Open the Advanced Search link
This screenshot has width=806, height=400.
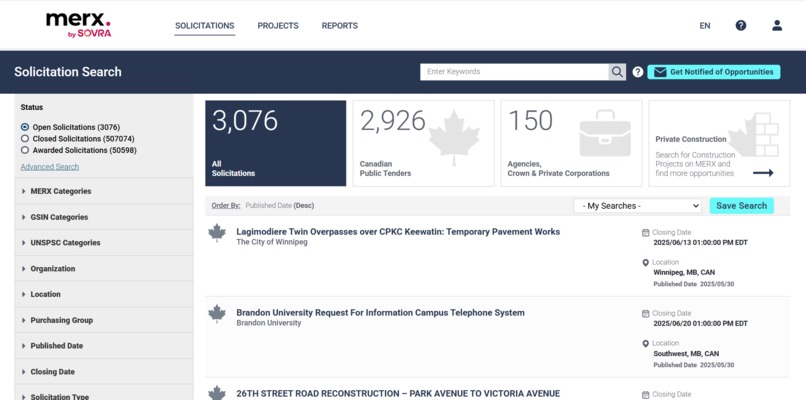50,167
